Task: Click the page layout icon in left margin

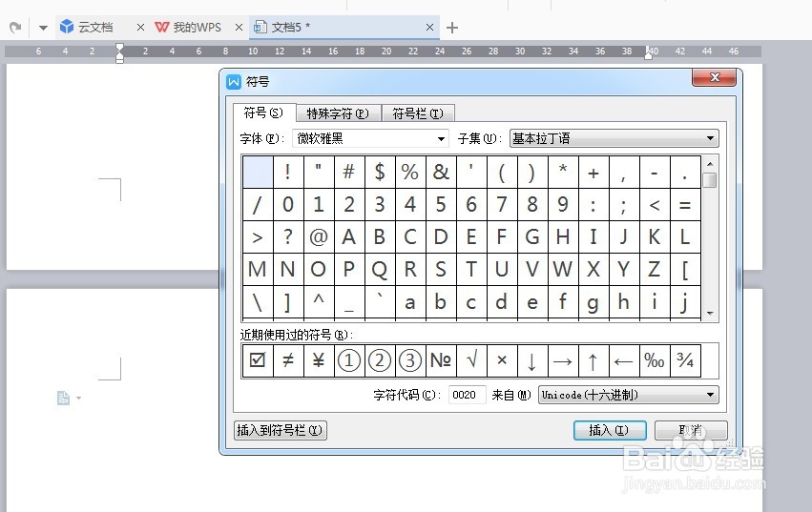Action: pyautogui.click(x=63, y=398)
